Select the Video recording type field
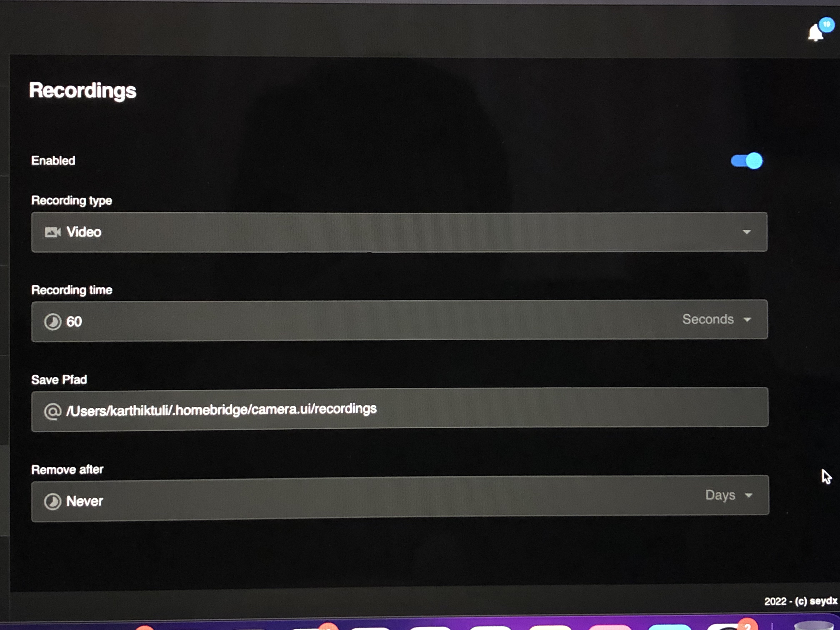Screen dimensions: 840x630 399,232
